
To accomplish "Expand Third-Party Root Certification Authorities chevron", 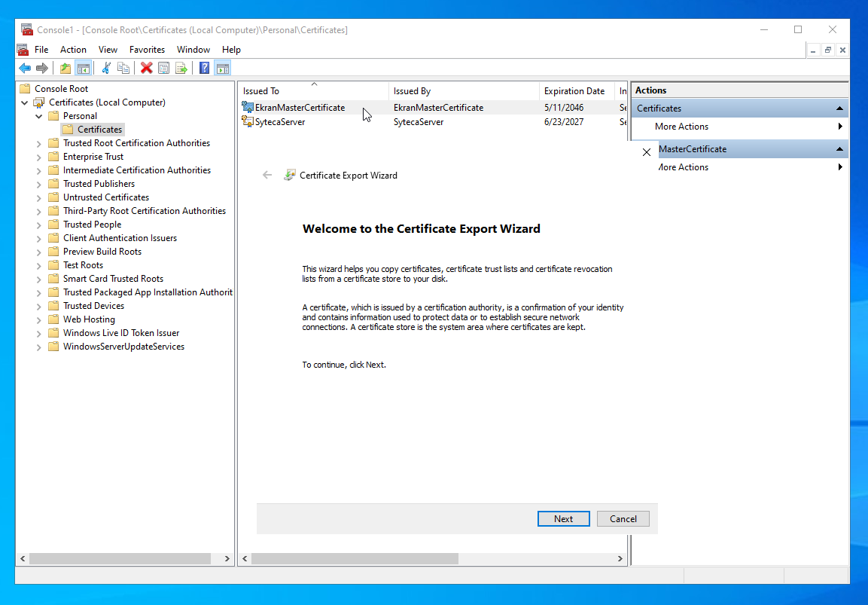I will (38, 211).
